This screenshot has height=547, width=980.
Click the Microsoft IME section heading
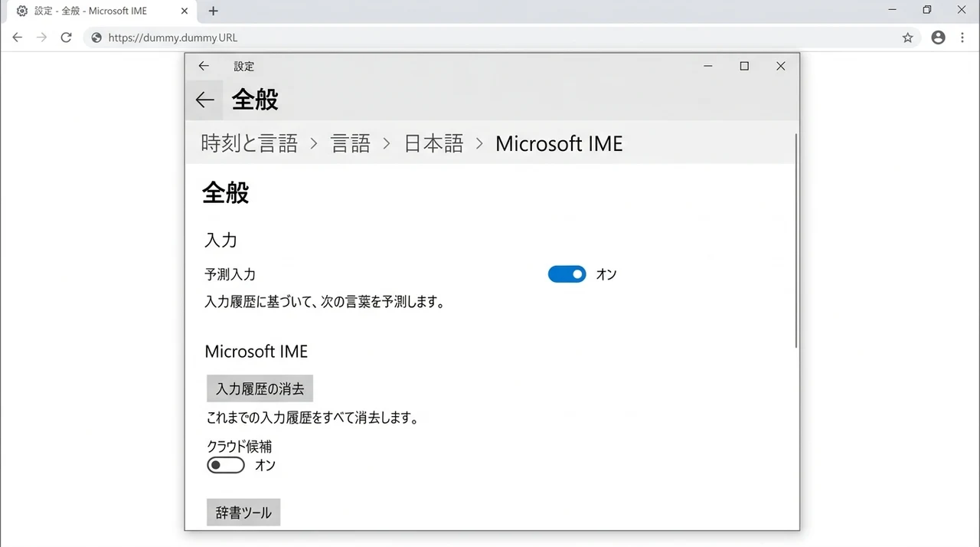point(256,352)
